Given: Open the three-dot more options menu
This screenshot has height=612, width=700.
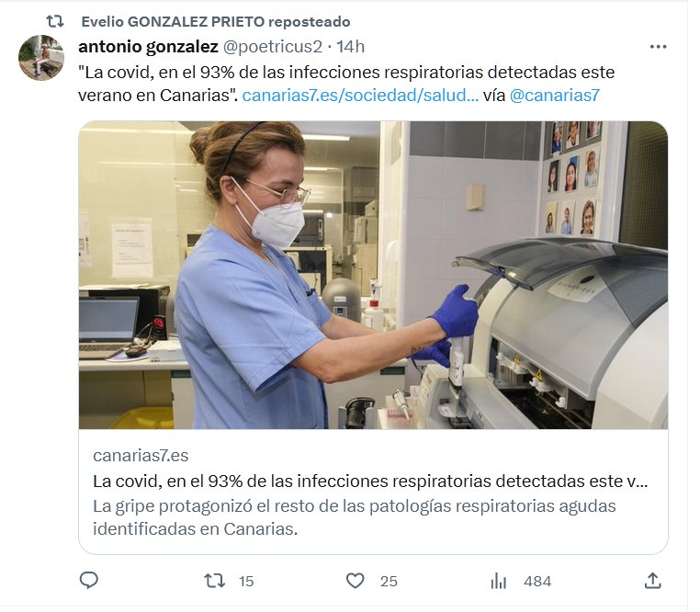Looking at the screenshot, I should [x=658, y=47].
